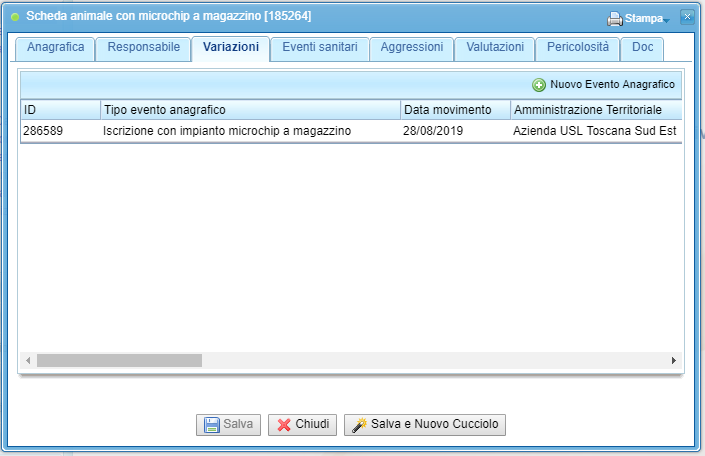This screenshot has height=456, width=705.
Task: Click the floppy disk icon on Salva
Action: click(x=212, y=425)
